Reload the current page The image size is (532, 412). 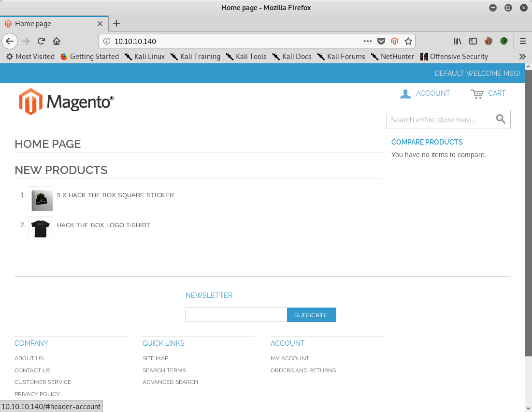[41, 41]
